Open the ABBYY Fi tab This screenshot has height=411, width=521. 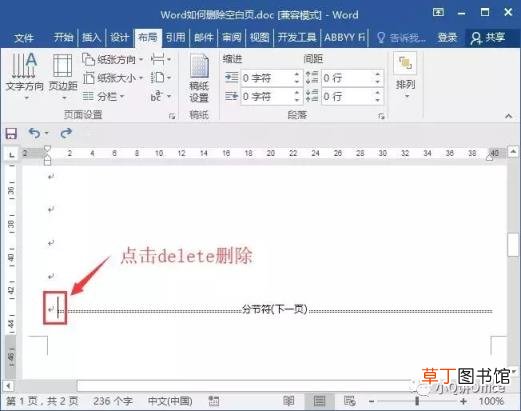click(x=345, y=37)
